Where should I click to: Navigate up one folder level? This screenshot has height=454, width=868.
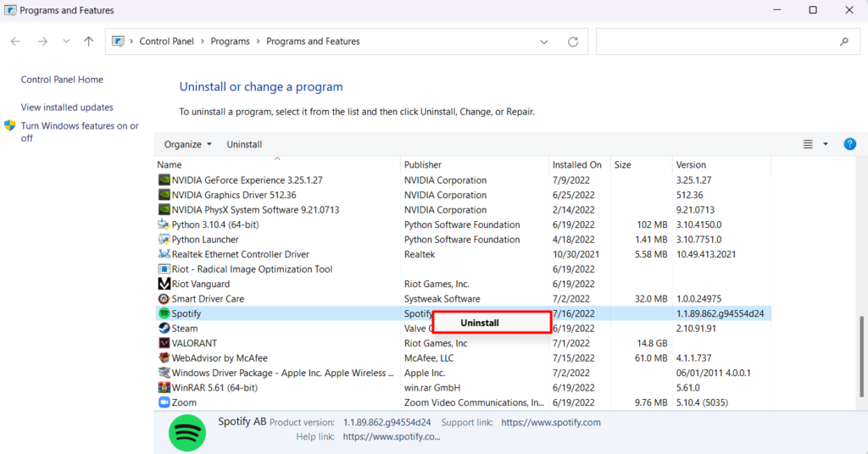[89, 42]
